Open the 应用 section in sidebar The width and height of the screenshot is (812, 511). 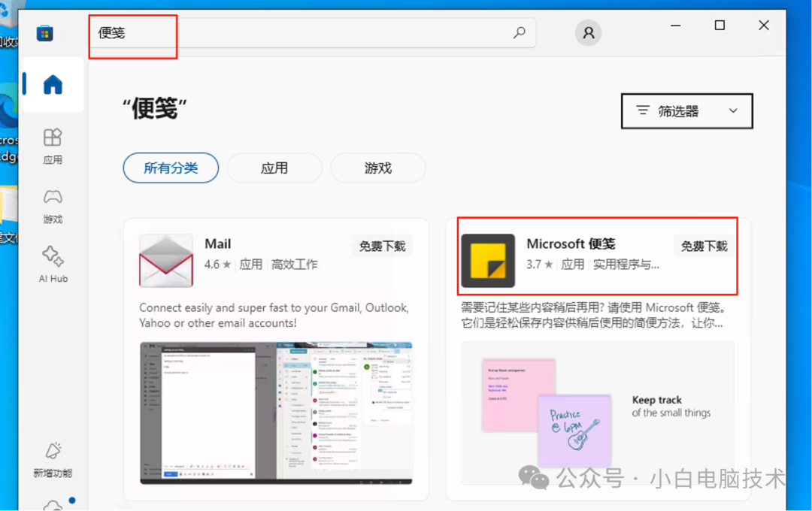click(x=53, y=147)
